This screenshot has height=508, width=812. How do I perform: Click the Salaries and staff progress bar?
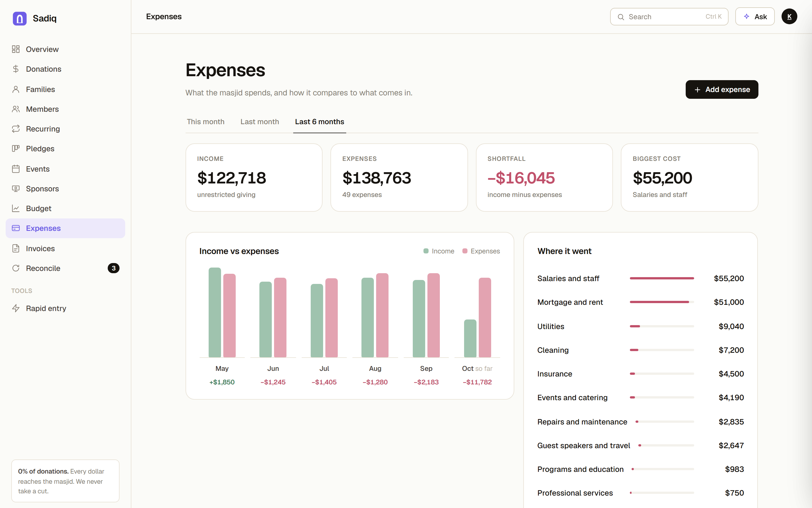(662, 278)
